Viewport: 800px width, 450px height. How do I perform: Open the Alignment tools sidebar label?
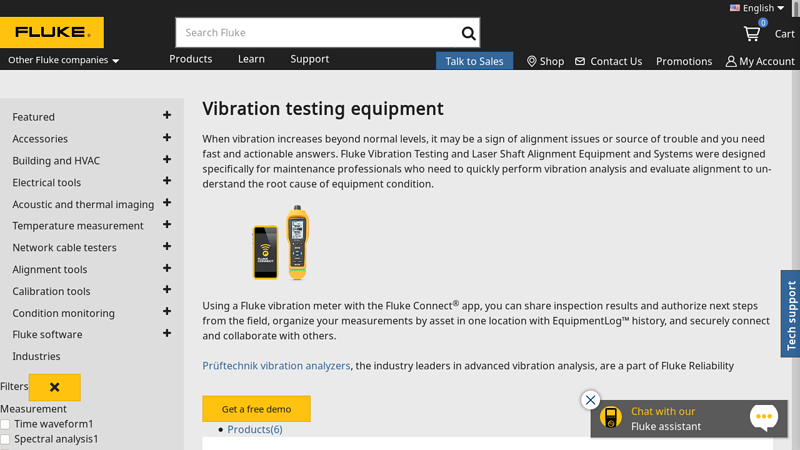coord(49,269)
